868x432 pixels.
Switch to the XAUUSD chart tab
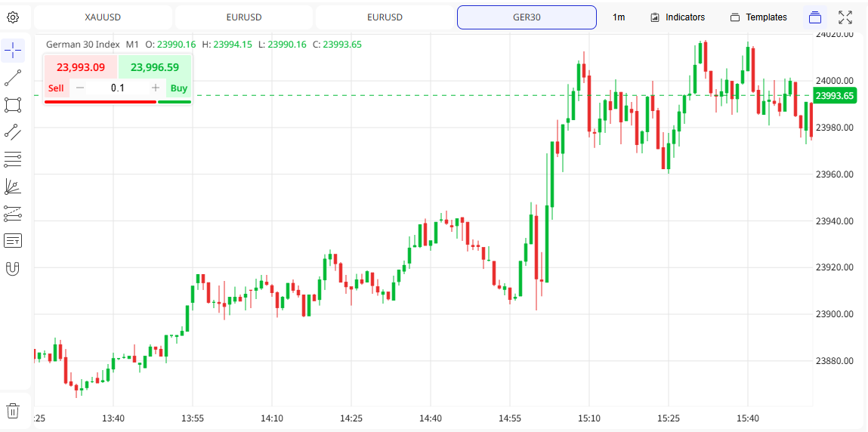coord(103,17)
